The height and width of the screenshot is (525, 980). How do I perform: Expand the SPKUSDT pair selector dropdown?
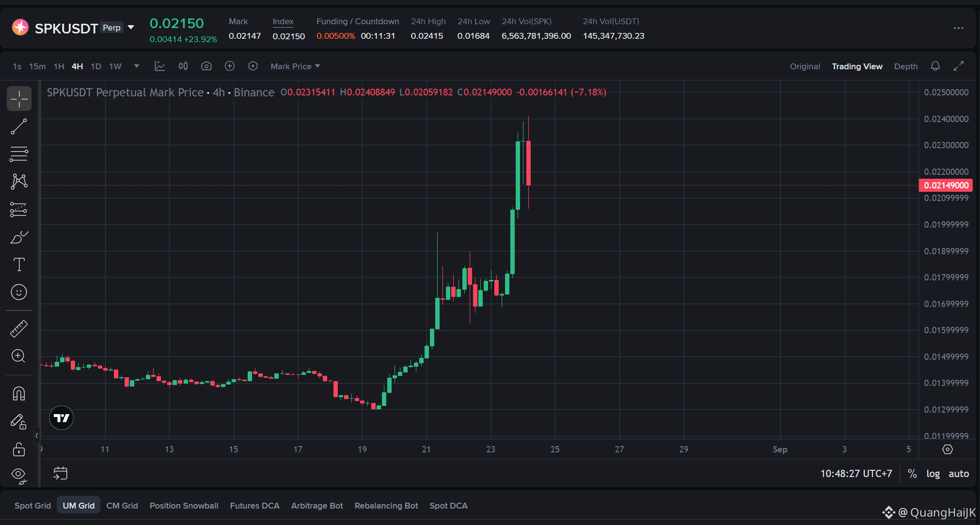pyautogui.click(x=131, y=28)
